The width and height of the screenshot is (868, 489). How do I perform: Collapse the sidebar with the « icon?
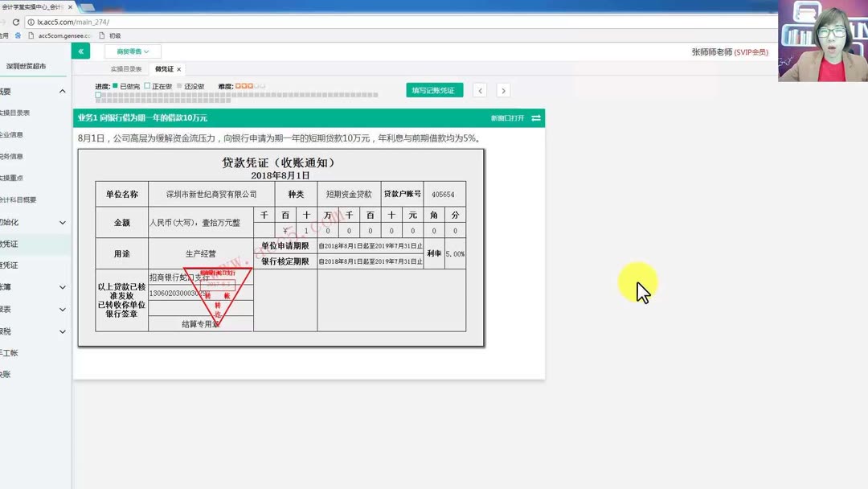pos(80,51)
